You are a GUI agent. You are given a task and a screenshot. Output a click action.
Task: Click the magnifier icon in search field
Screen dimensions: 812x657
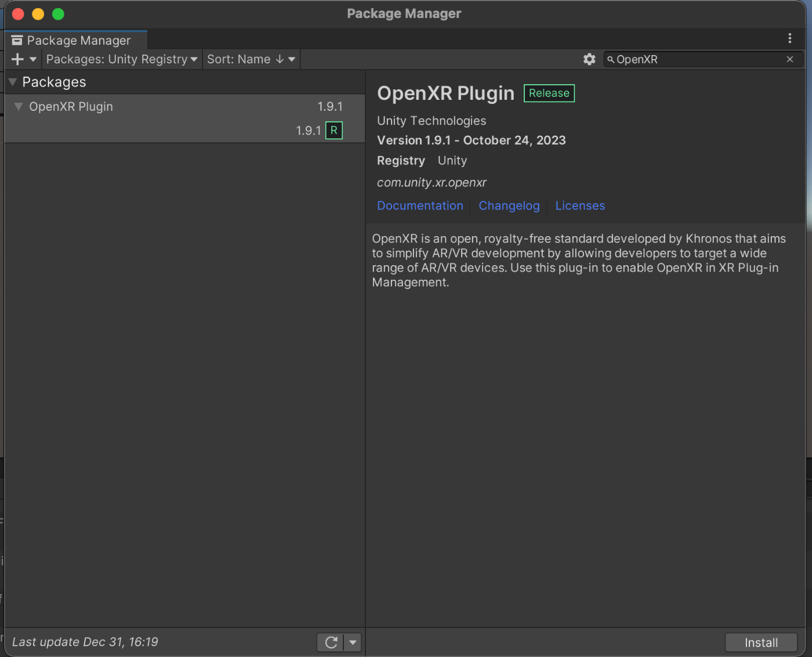611,59
